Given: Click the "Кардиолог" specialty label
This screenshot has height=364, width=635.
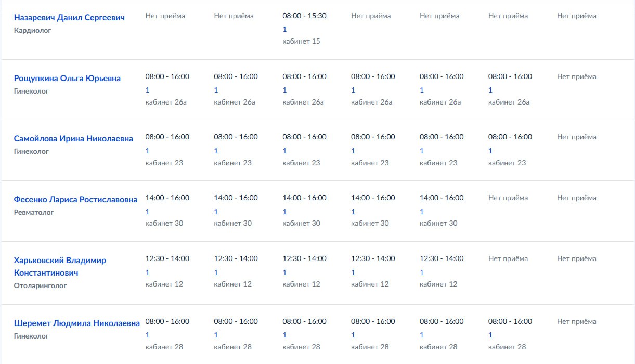Looking at the screenshot, I should [x=32, y=30].
